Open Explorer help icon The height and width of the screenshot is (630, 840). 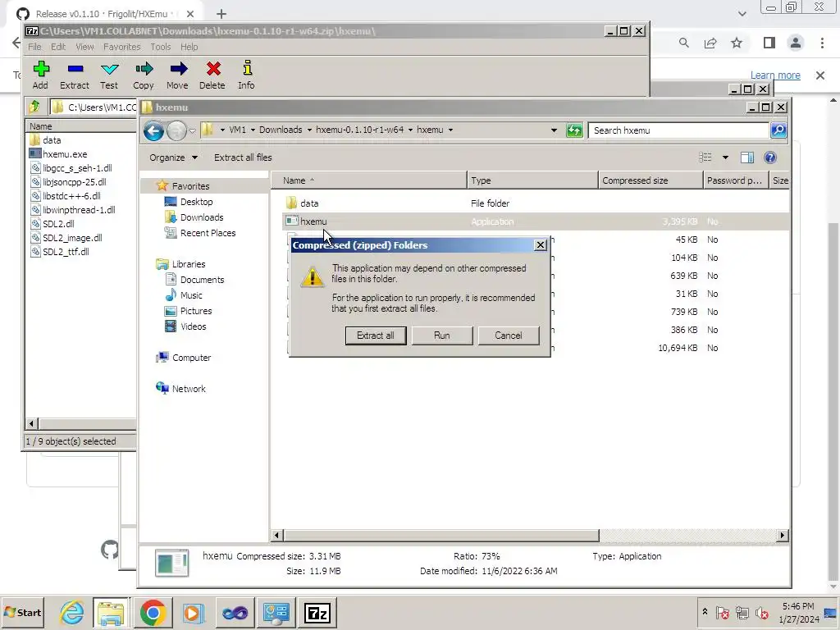[770, 157]
